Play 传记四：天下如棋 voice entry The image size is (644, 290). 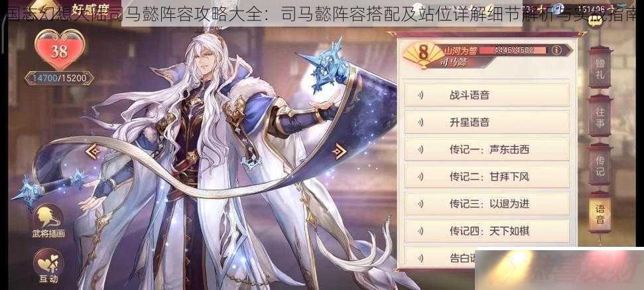click(487, 231)
